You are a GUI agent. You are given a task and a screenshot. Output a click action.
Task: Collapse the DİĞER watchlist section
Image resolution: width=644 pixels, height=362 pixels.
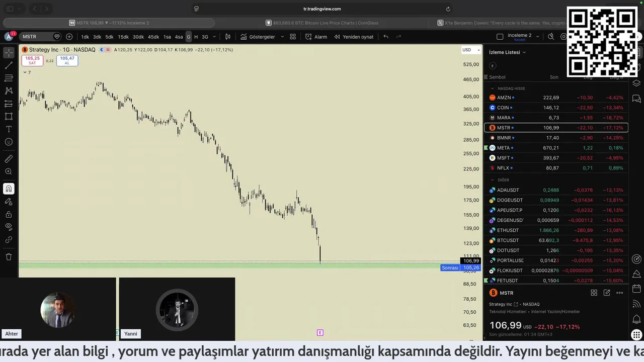coord(493,180)
